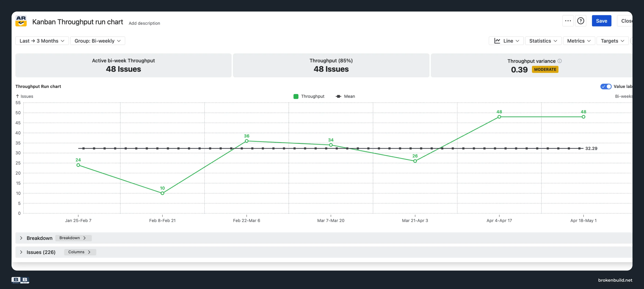
Task: Click the Apr 18-May 1 data point
Action: tap(583, 117)
